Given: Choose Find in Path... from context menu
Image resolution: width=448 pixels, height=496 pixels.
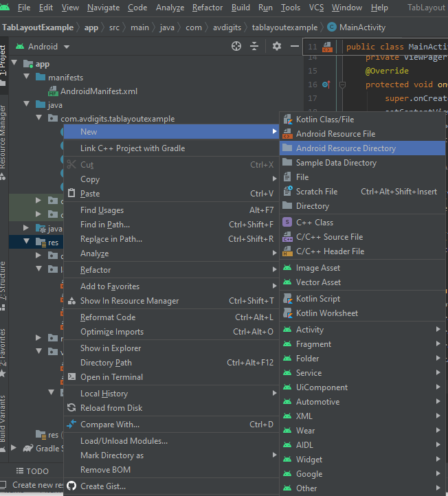Looking at the screenshot, I should coord(171,225).
